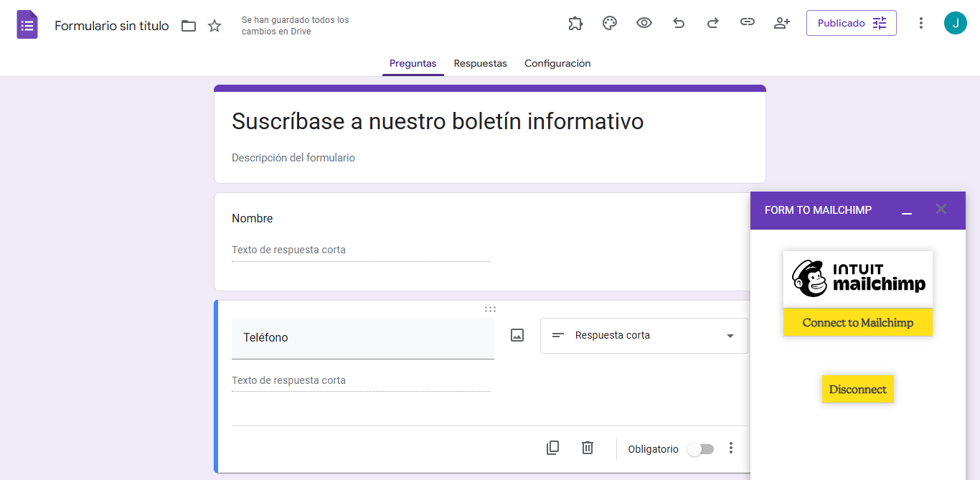The image size is (980, 480).
Task: Click Connect to Mailchimp button
Action: (x=858, y=322)
